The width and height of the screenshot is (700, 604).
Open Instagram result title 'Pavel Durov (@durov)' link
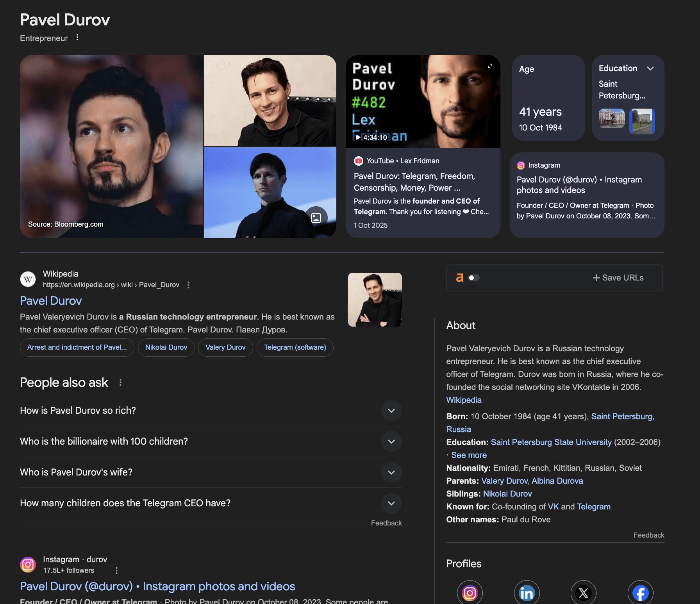(157, 586)
